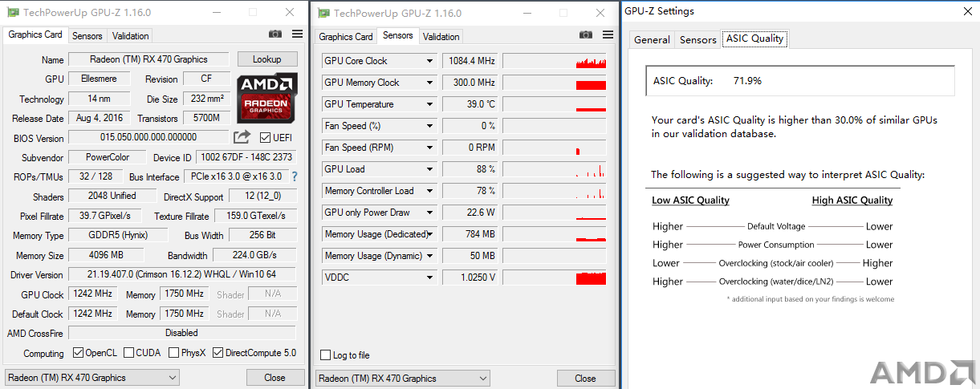Click the 22.6 W power draw value
This screenshot has width=980, height=389.
point(470,213)
